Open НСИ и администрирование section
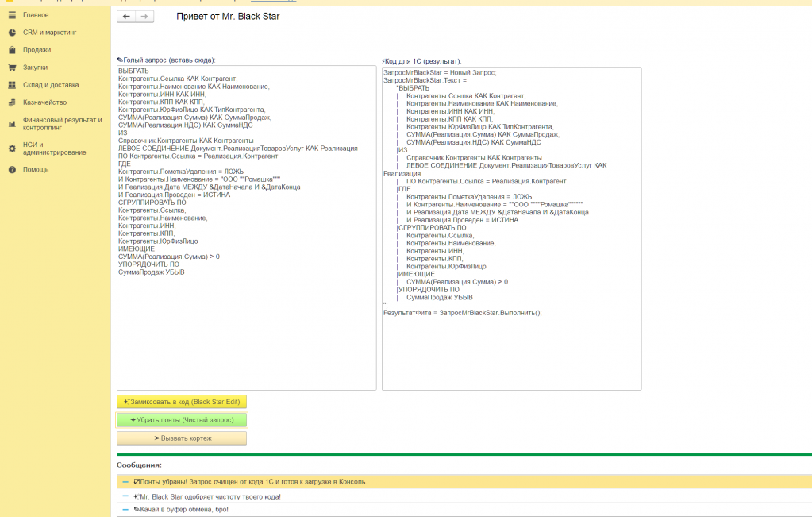Image resolution: width=812 pixels, height=517 pixels. pos(55,149)
